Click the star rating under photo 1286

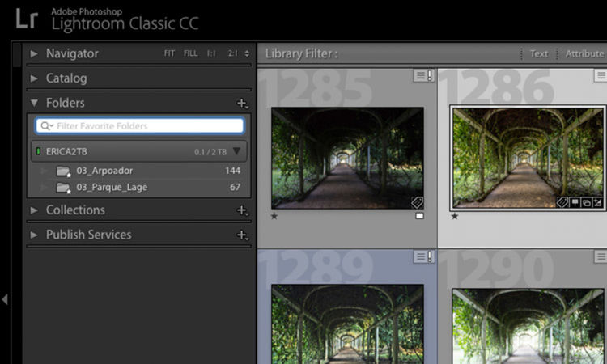[455, 216]
